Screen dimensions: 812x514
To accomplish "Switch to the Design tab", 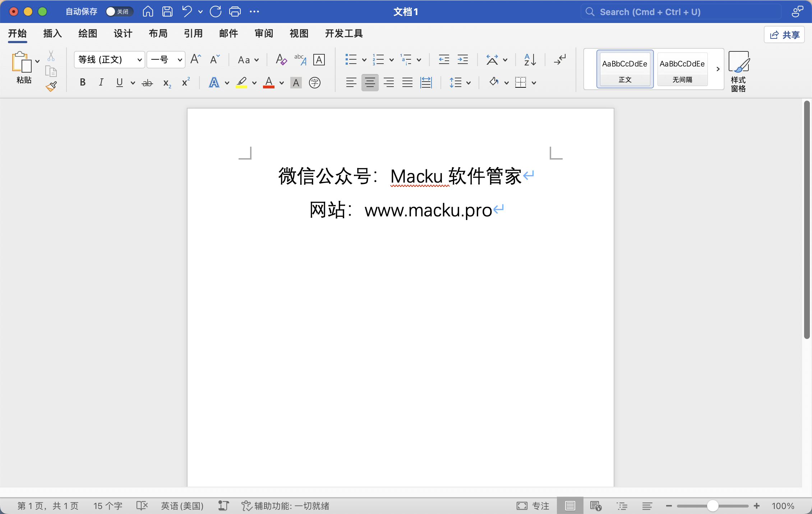I will point(123,33).
